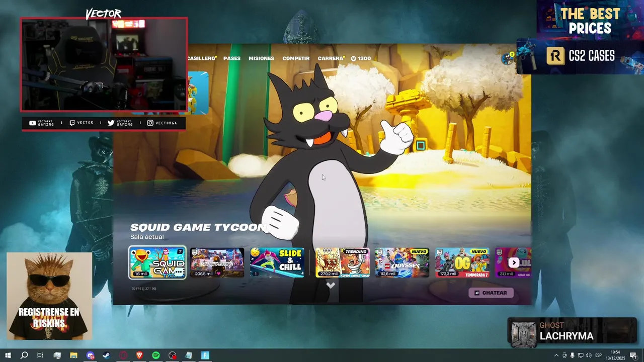Click the V-Bucks coin icon
This screenshot has height=362, width=644.
353,58
